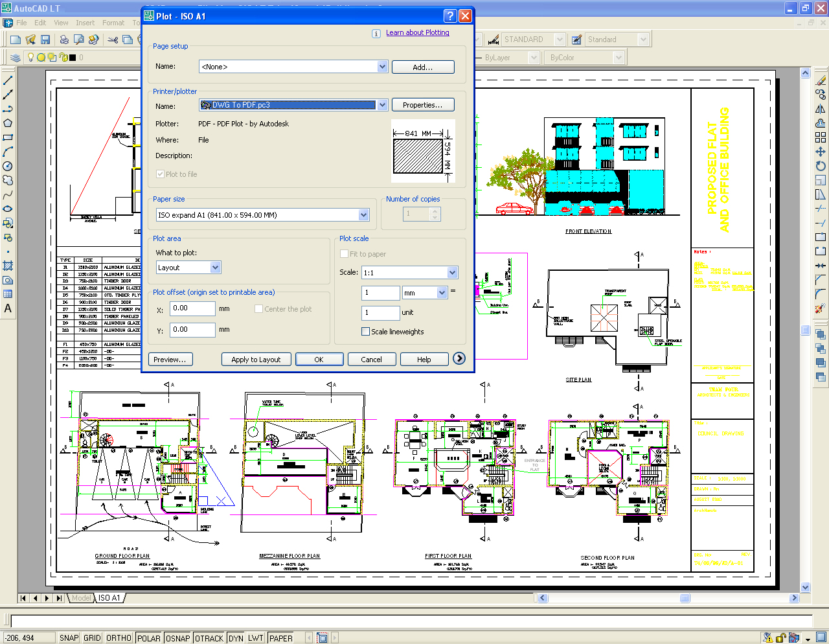Screen dimensions: 829x644
Task: Expand the What to plot dropdown
Action: 216,268
